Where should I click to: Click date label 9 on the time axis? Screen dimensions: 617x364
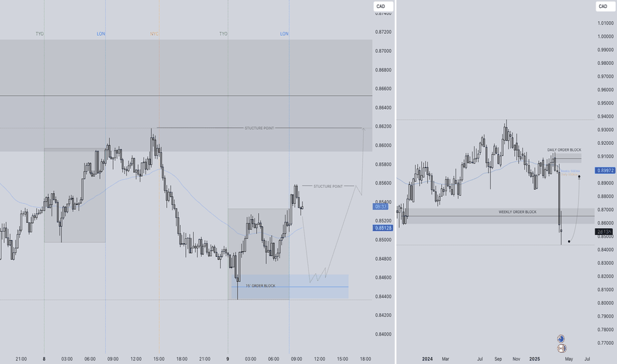(228, 359)
